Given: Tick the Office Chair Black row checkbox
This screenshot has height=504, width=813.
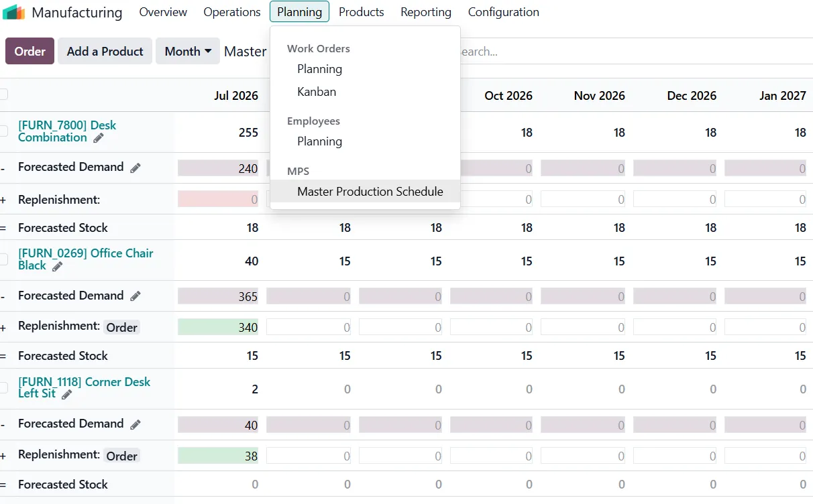Looking at the screenshot, I should coord(3,259).
